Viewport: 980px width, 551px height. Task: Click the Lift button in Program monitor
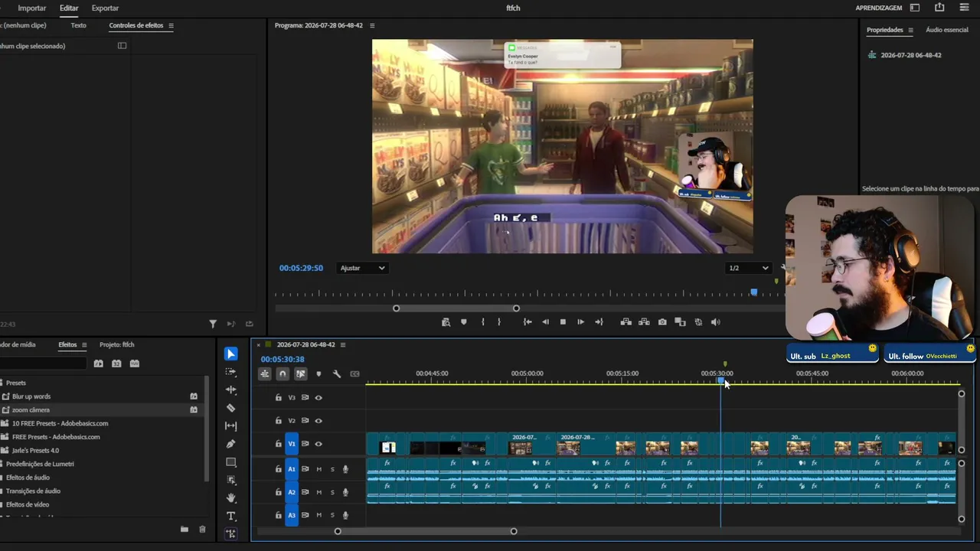626,322
